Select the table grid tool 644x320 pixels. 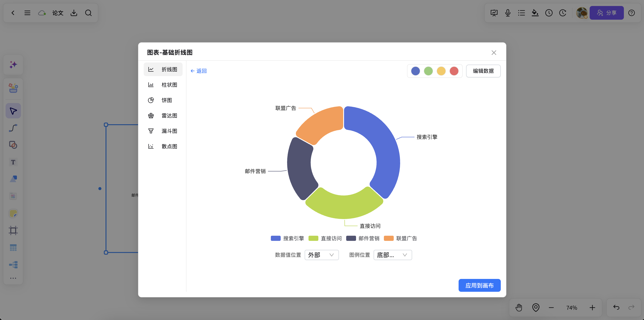pyautogui.click(x=13, y=247)
